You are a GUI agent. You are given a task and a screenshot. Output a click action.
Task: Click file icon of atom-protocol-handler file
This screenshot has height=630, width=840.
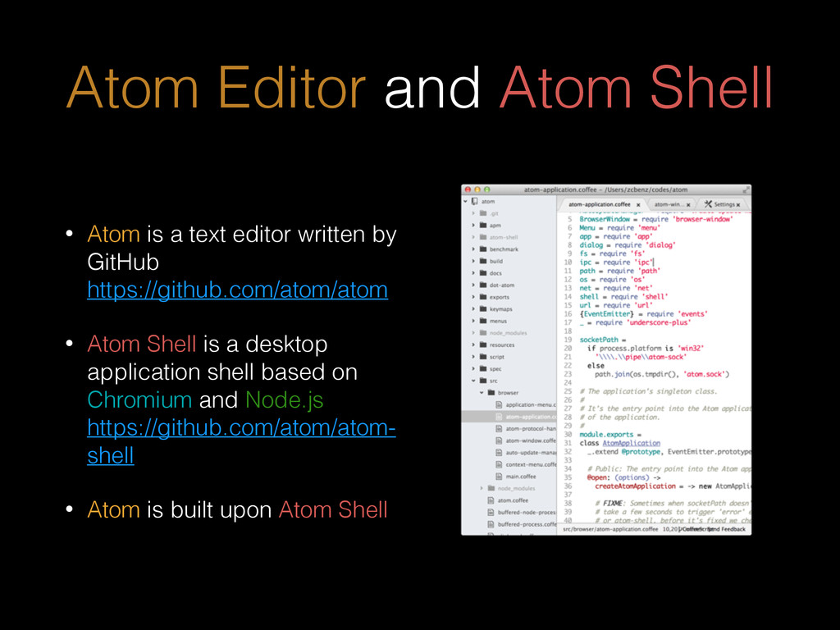[499, 428]
